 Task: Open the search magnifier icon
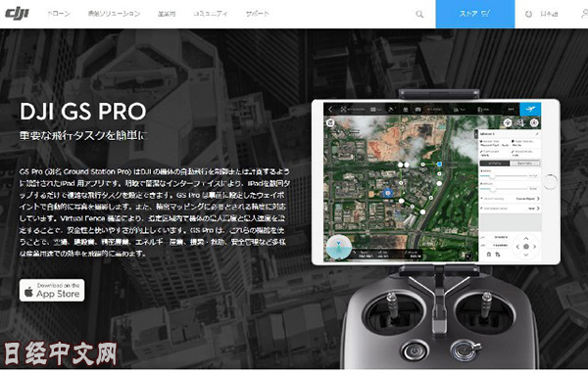coord(419,15)
